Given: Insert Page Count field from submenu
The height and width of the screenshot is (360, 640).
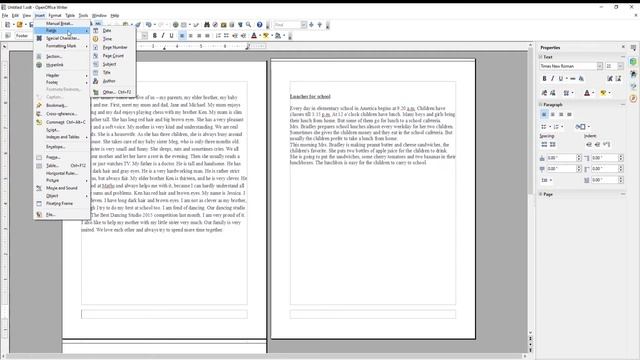Looking at the screenshot, I should point(113,56).
